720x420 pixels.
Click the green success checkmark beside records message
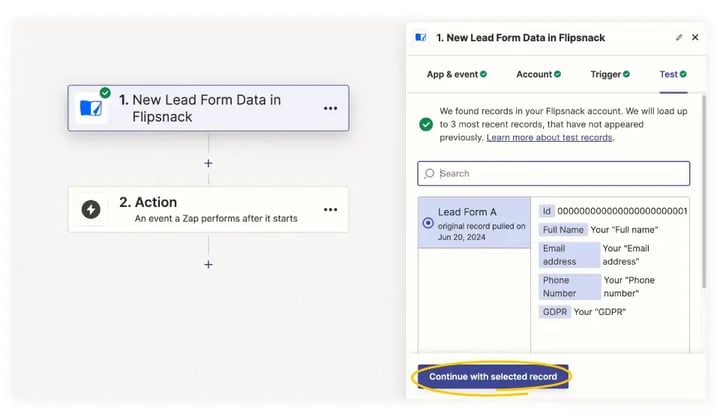(x=426, y=124)
